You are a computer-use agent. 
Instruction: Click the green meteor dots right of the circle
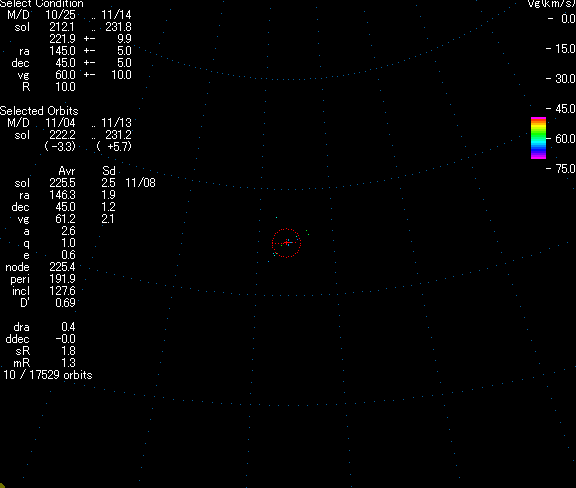click(307, 232)
